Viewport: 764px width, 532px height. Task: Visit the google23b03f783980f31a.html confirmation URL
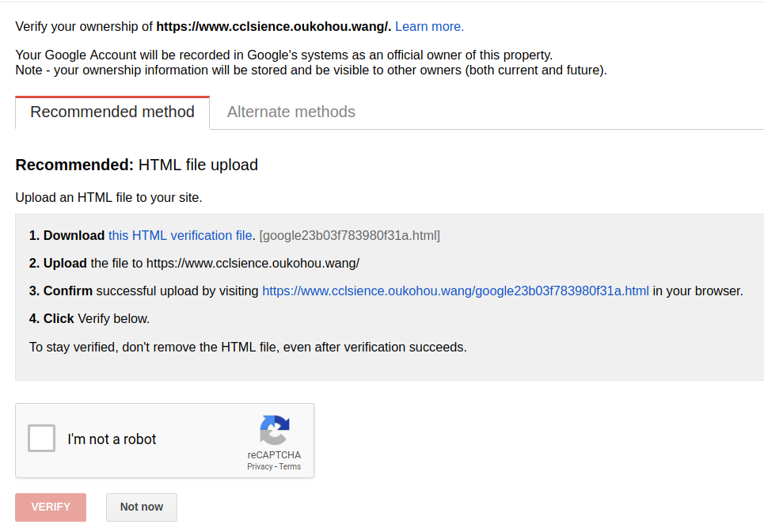point(455,291)
